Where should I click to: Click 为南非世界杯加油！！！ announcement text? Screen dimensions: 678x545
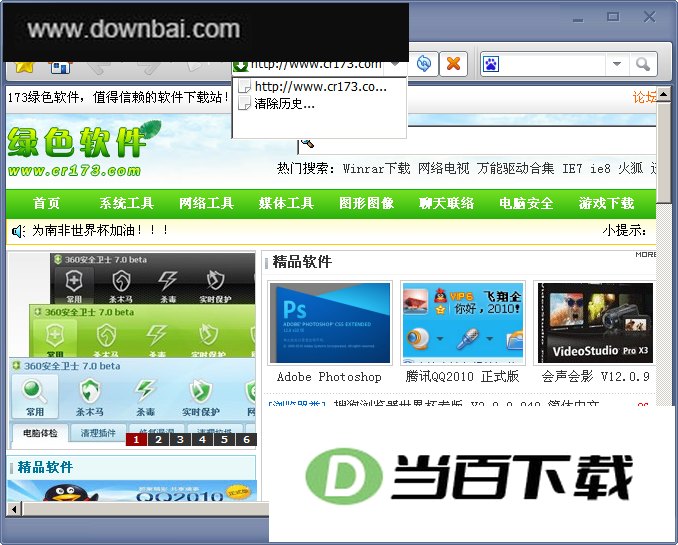pos(100,230)
